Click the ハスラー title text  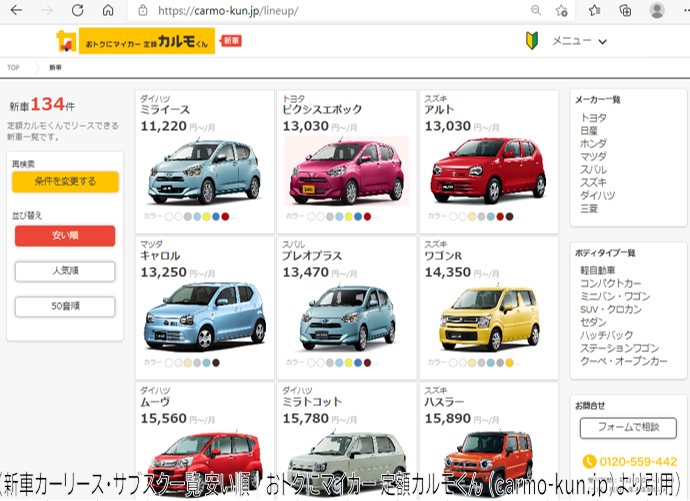[444, 402]
